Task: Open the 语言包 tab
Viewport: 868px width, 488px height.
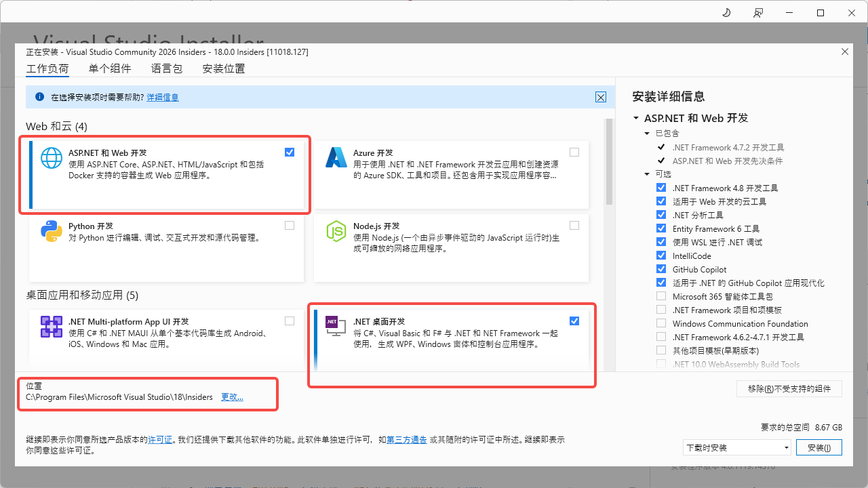Action: (167, 68)
